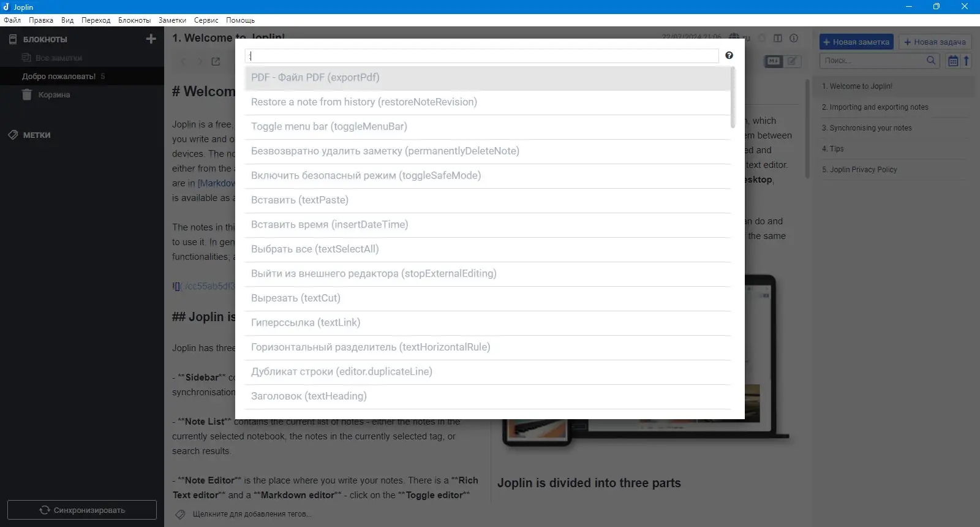
Task: Go back using the left arrow
Action: 183,61
